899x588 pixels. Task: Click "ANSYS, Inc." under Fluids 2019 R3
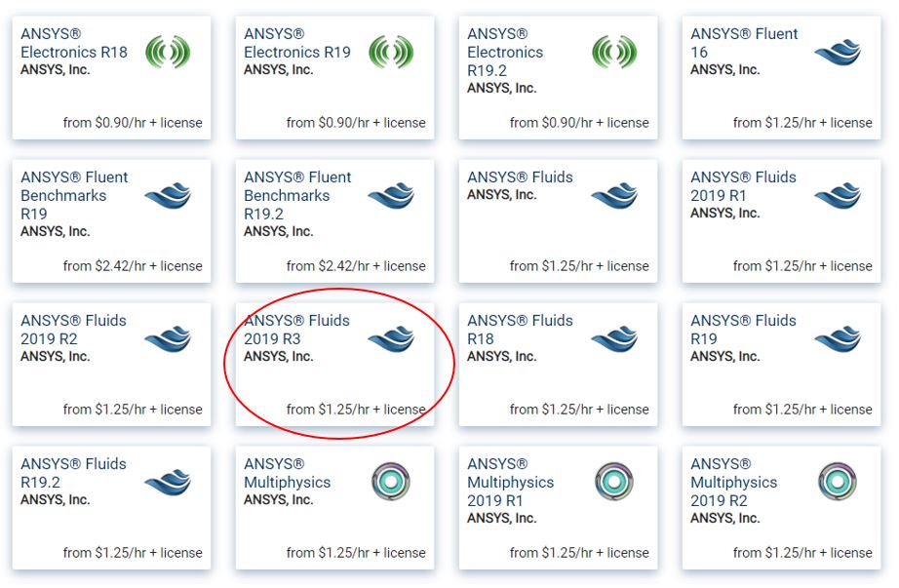tap(278, 357)
